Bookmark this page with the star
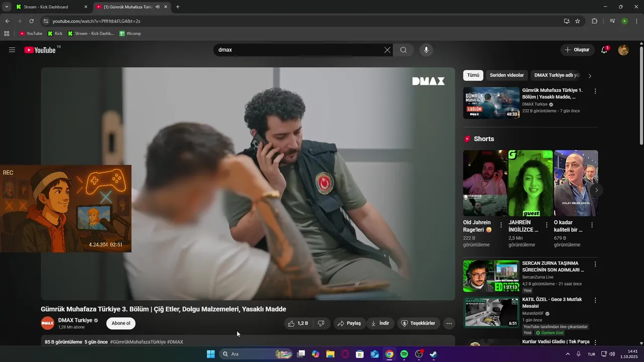Image resolution: width=644 pixels, height=362 pixels. tap(578, 21)
